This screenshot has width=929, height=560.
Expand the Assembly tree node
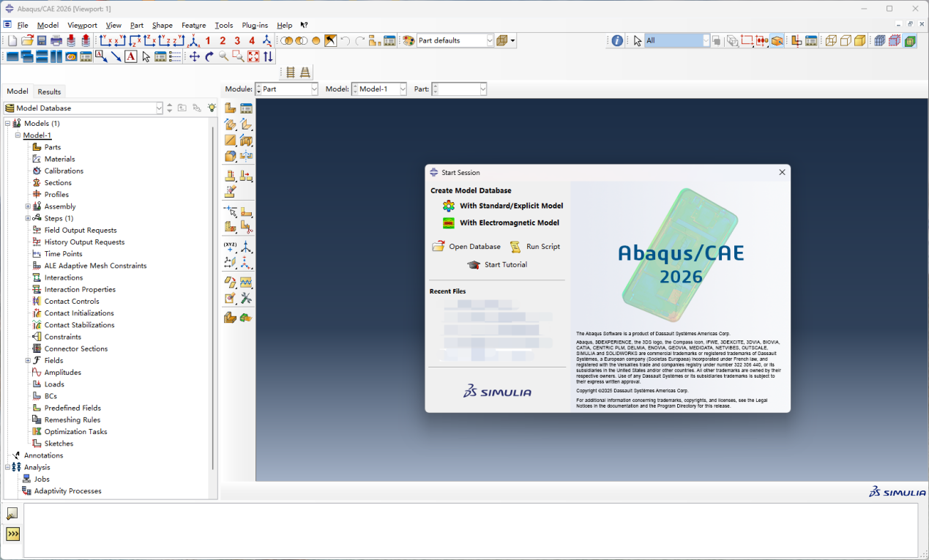[x=28, y=206]
